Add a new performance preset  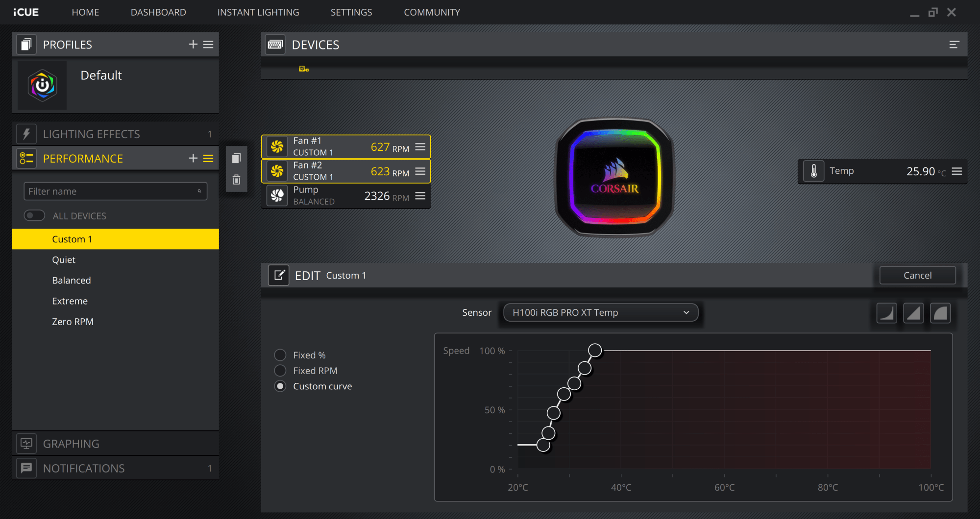[193, 159]
